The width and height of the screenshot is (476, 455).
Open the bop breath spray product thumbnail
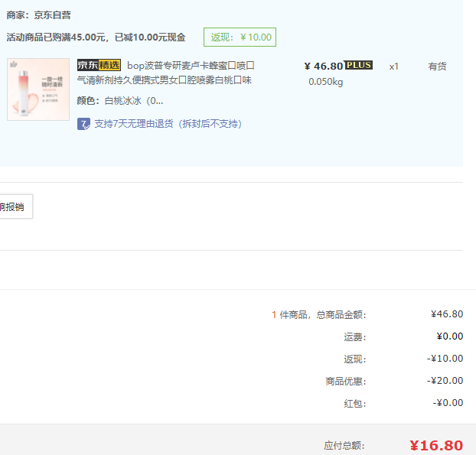38,89
